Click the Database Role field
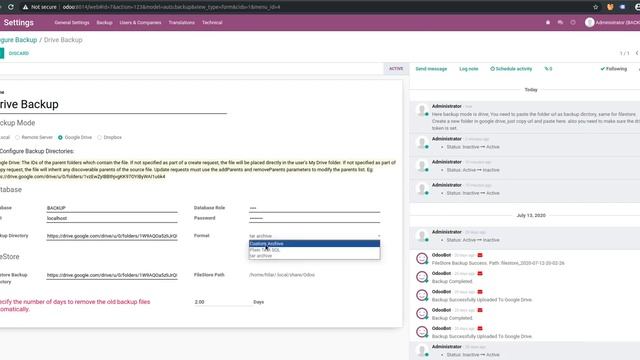The width and height of the screenshot is (640, 360). tap(314, 208)
